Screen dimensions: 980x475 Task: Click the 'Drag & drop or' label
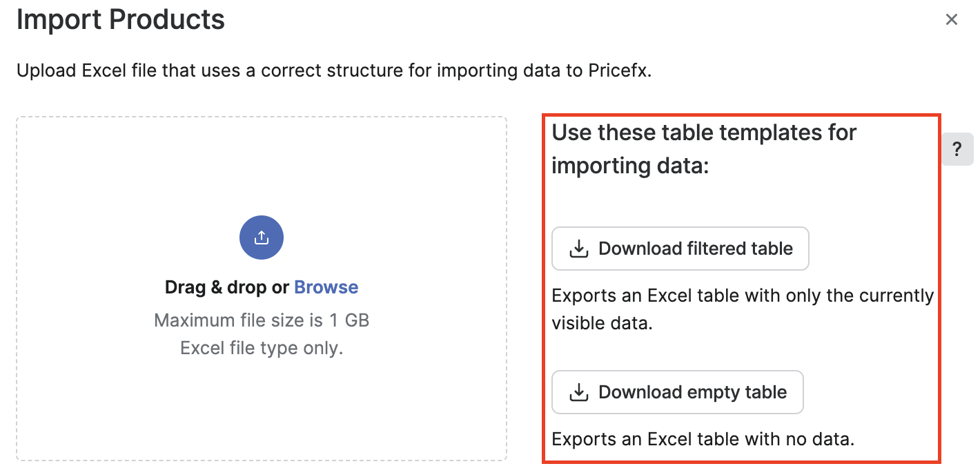pyautogui.click(x=227, y=287)
